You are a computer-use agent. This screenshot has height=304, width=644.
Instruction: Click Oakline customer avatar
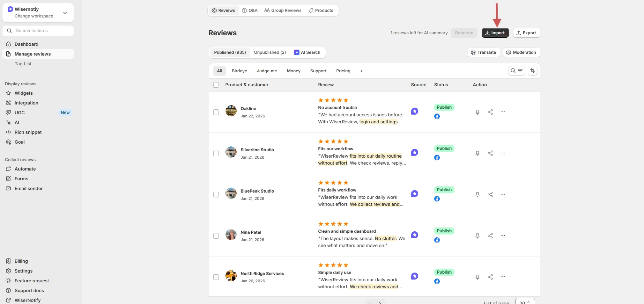231,111
